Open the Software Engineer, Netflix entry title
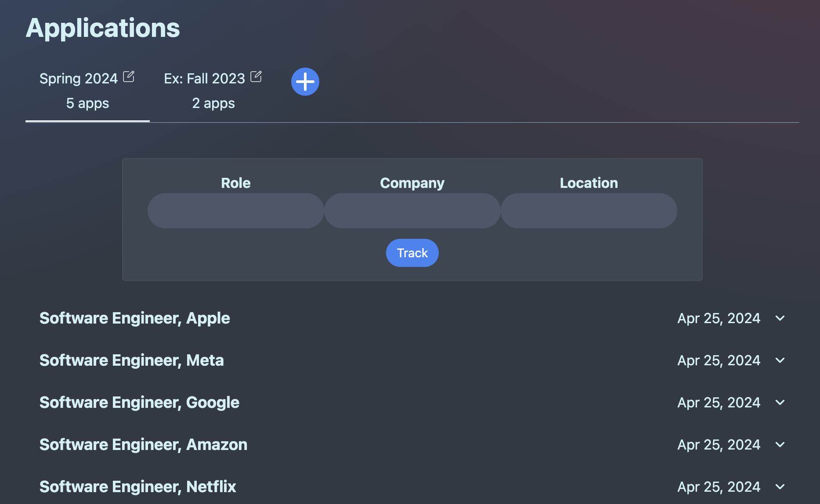The width and height of the screenshot is (820, 504). tap(138, 487)
